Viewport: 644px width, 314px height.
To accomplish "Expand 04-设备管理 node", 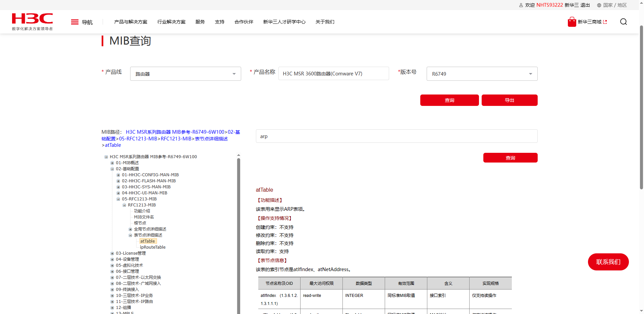I will coord(112,259).
